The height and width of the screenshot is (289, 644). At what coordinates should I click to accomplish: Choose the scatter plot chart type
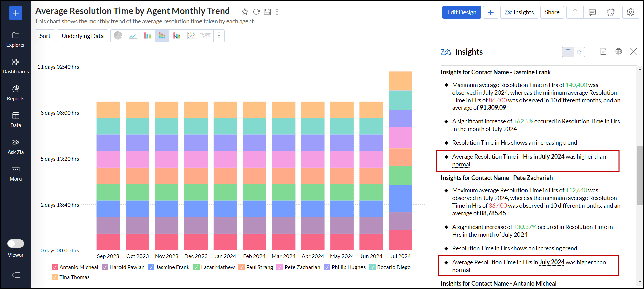[x=191, y=36]
